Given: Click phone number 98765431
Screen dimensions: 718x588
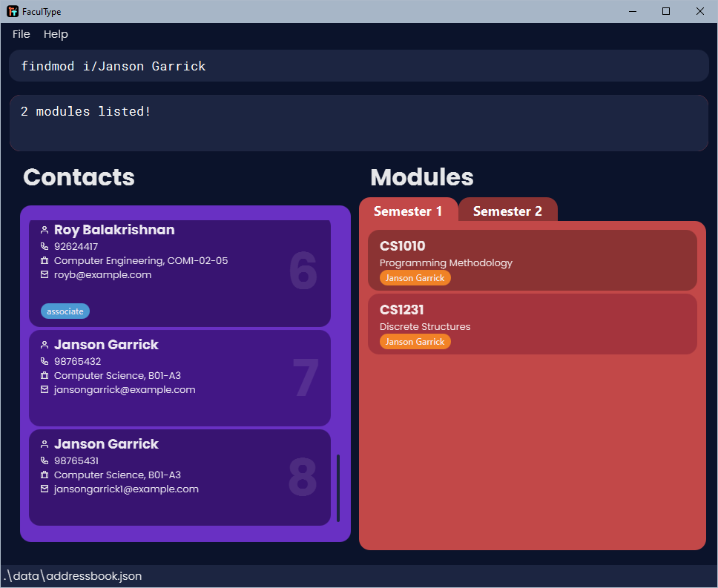Looking at the screenshot, I should click(76, 460).
